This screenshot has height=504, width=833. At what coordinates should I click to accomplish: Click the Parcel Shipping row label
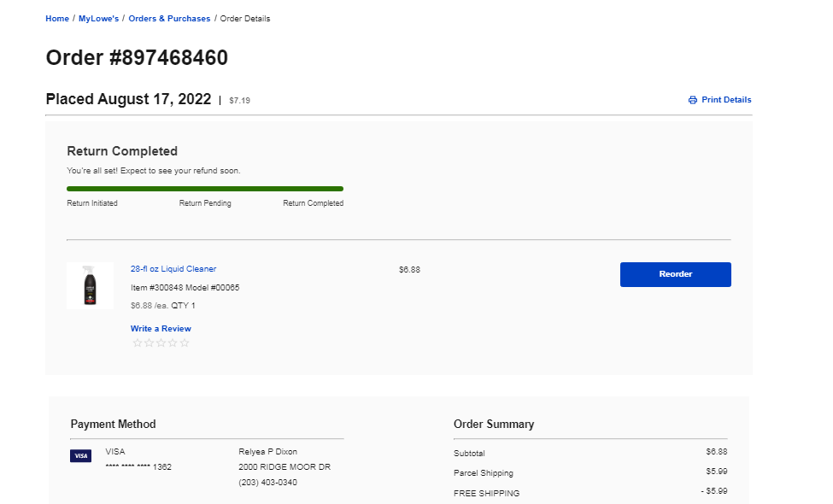click(484, 472)
